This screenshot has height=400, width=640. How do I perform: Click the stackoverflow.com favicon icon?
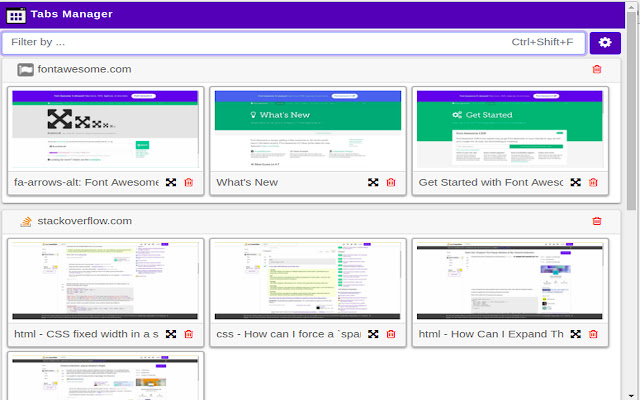(26, 222)
